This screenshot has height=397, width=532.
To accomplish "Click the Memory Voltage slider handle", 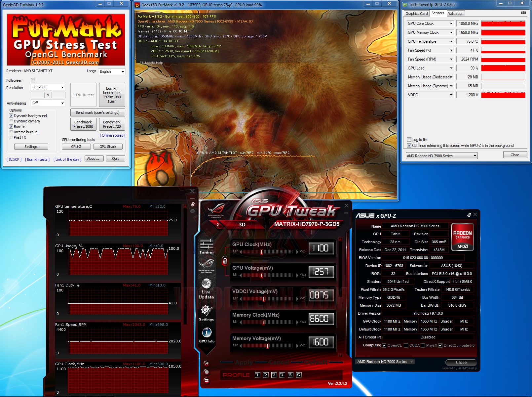I will 267,346.
